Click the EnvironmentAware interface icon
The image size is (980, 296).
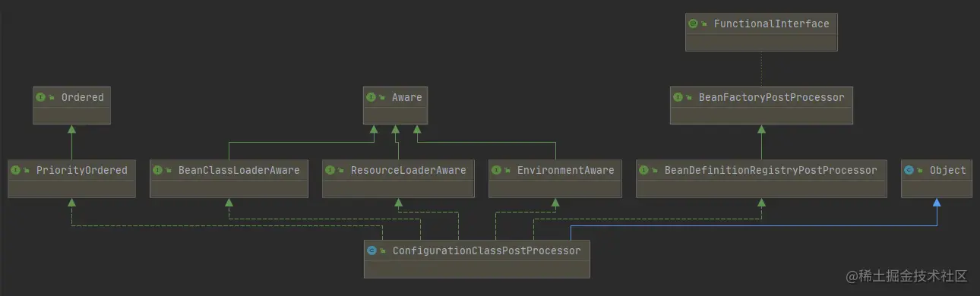click(x=497, y=171)
